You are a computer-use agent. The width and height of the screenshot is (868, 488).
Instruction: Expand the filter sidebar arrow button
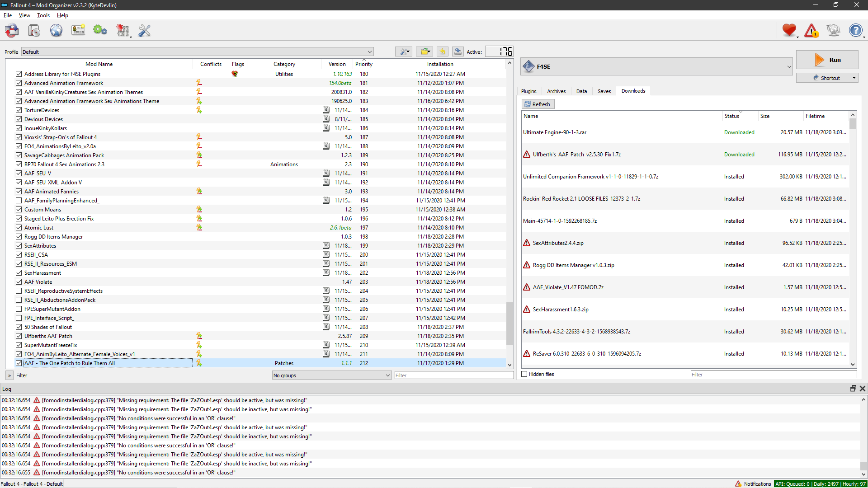pos(9,375)
